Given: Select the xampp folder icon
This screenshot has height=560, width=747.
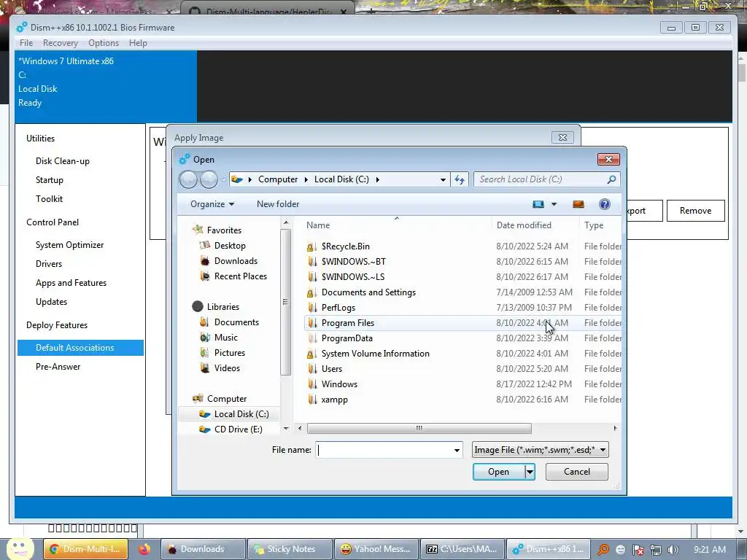Looking at the screenshot, I should point(311,400).
